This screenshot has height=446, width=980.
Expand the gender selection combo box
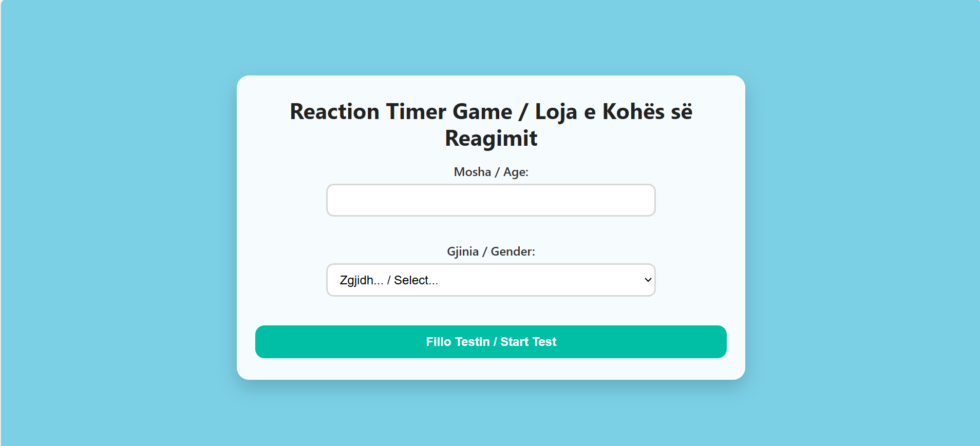pyautogui.click(x=491, y=280)
